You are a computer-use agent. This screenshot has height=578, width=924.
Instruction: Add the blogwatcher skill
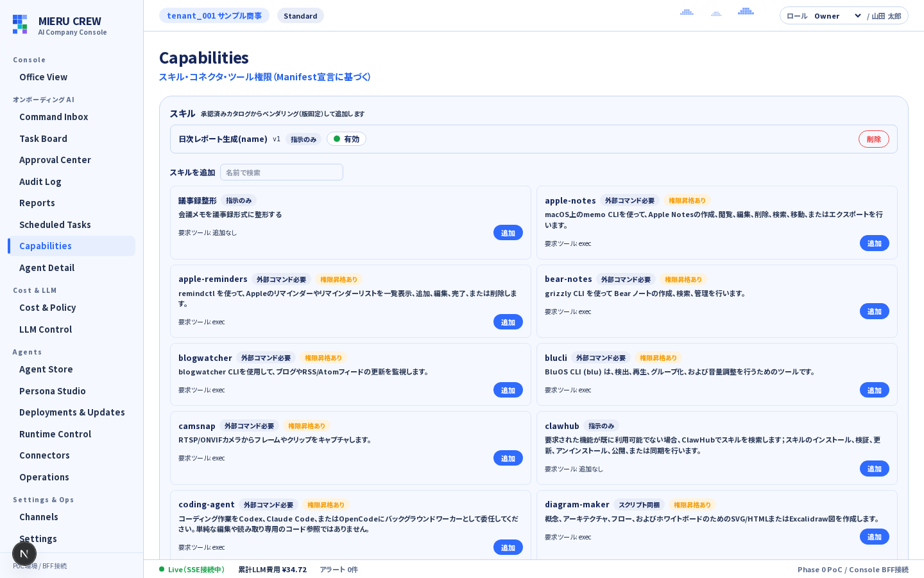click(508, 390)
